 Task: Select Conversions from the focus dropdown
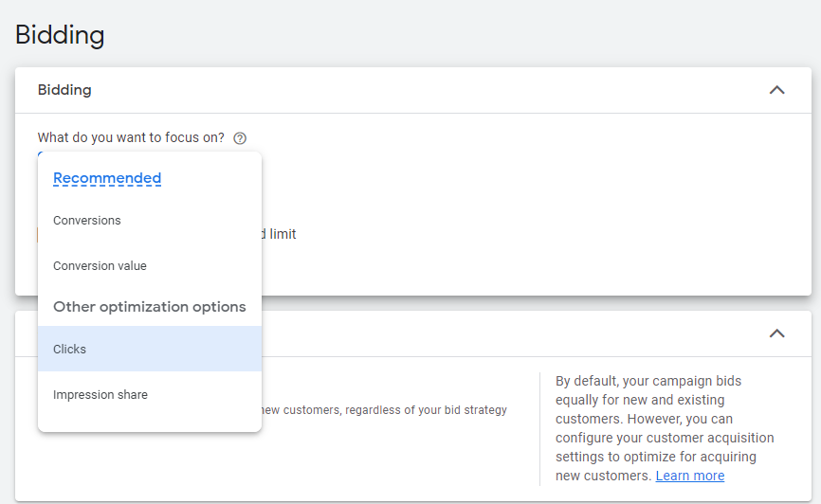[x=87, y=221]
